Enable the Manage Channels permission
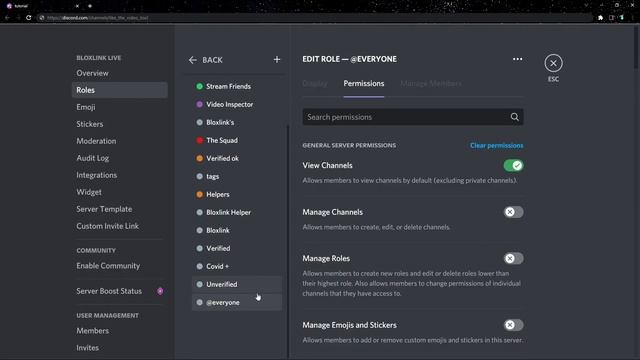The width and height of the screenshot is (640, 360). pos(513,212)
